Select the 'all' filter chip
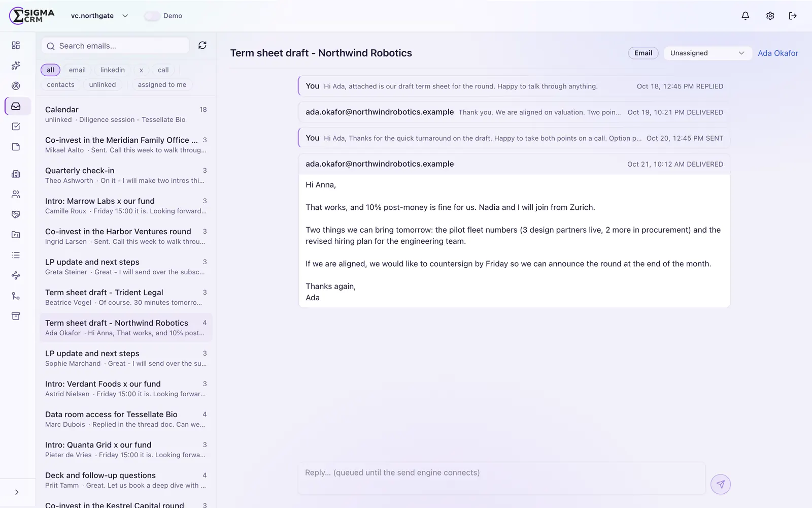The width and height of the screenshot is (812, 508). 50,70
